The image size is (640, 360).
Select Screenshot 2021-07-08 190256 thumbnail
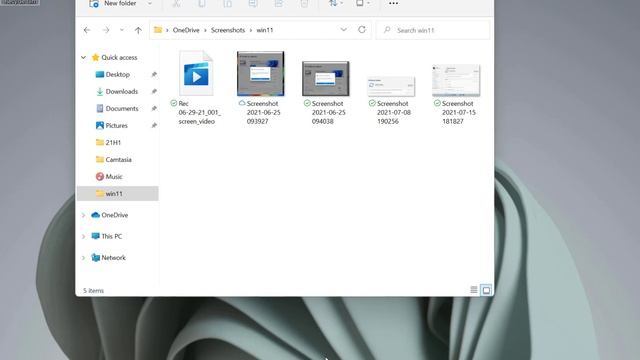pyautogui.click(x=391, y=86)
